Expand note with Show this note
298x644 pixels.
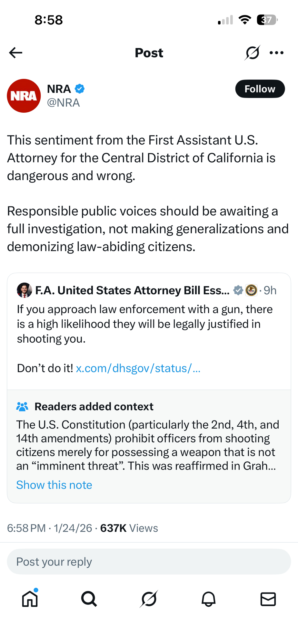click(54, 485)
